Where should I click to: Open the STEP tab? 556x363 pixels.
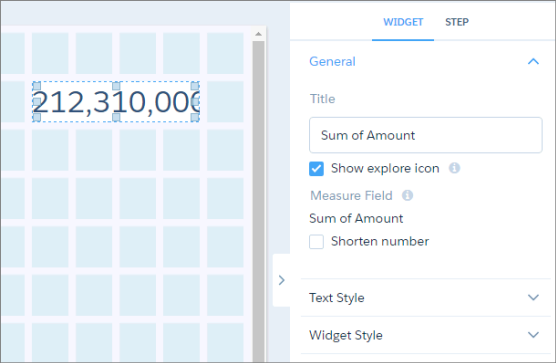pyautogui.click(x=457, y=22)
